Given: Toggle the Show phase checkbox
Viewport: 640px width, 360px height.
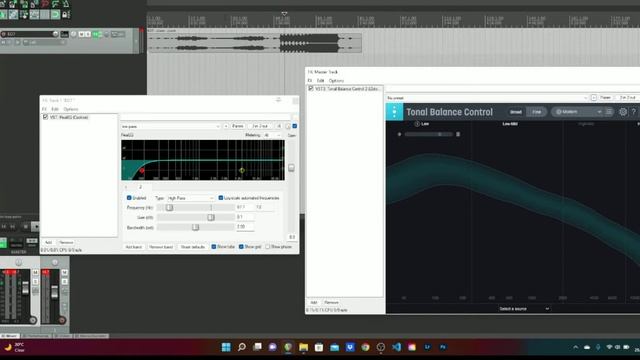Looking at the screenshot, I should coord(268,247).
